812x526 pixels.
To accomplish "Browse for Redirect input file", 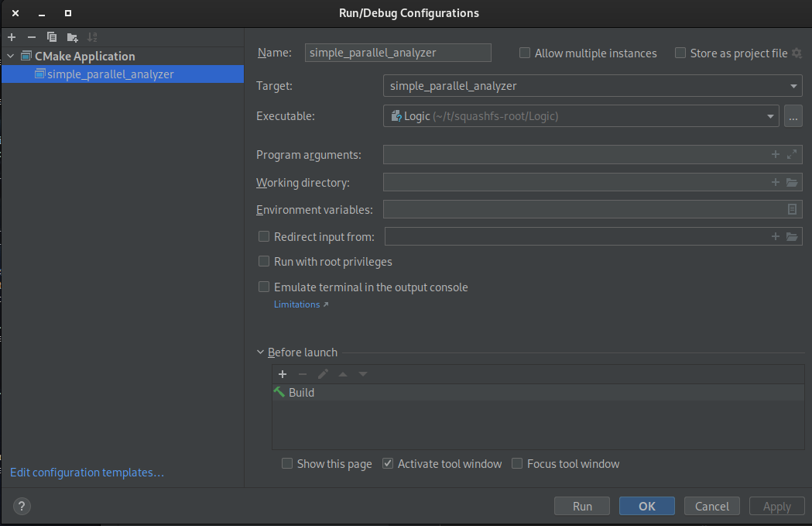I will coord(792,236).
